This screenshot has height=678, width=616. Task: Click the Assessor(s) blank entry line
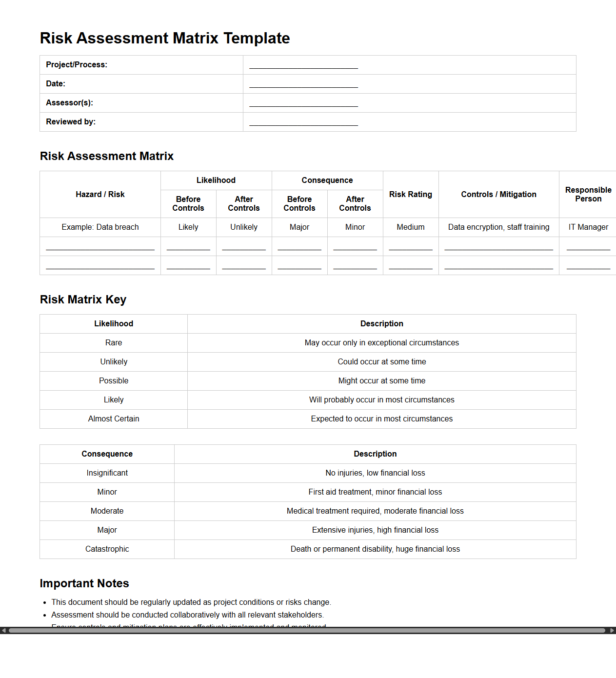pos(303,103)
